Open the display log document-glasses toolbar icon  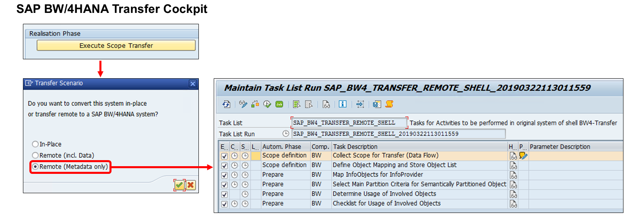click(x=326, y=104)
